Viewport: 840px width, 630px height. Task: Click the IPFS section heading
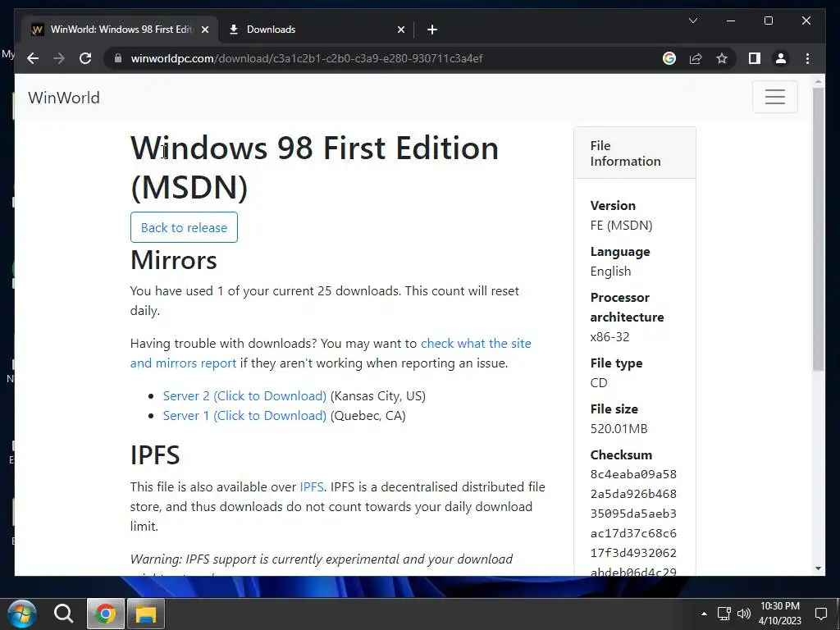tap(155, 455)
